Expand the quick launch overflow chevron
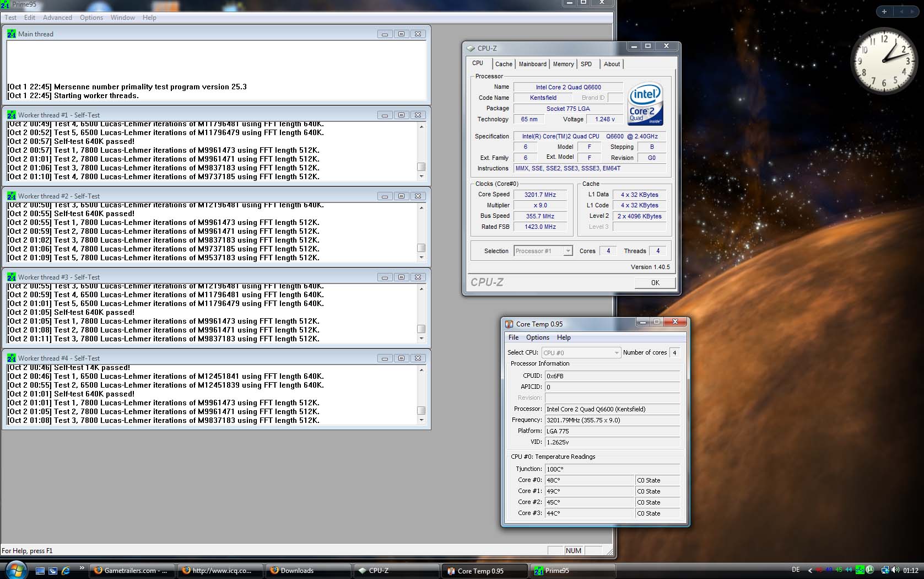 (82, 568)
